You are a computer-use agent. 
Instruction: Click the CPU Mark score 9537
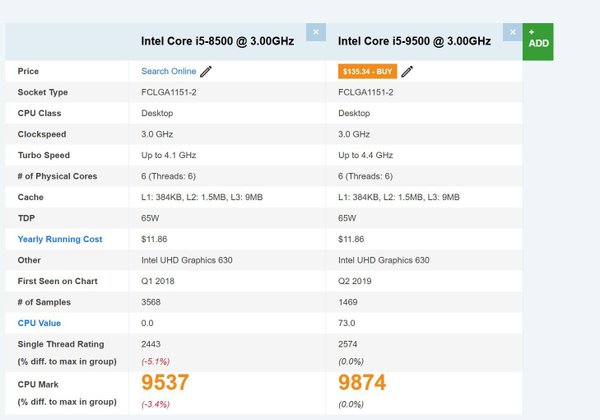point(165,382)
